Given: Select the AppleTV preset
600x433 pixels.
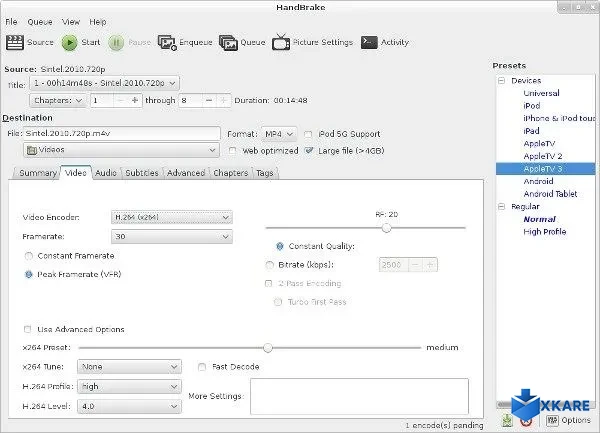Looking at the screenshot, I should click(539, 144).
